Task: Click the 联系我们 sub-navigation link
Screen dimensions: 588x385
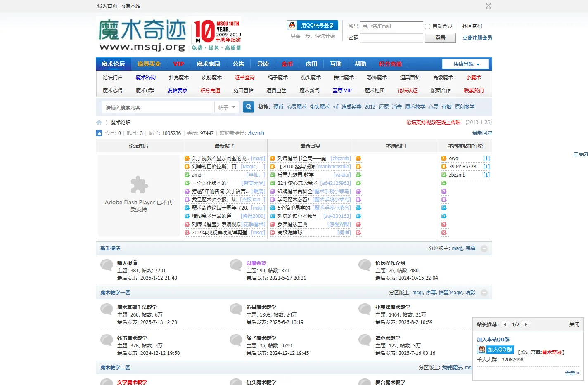Action: pos(474,91)
